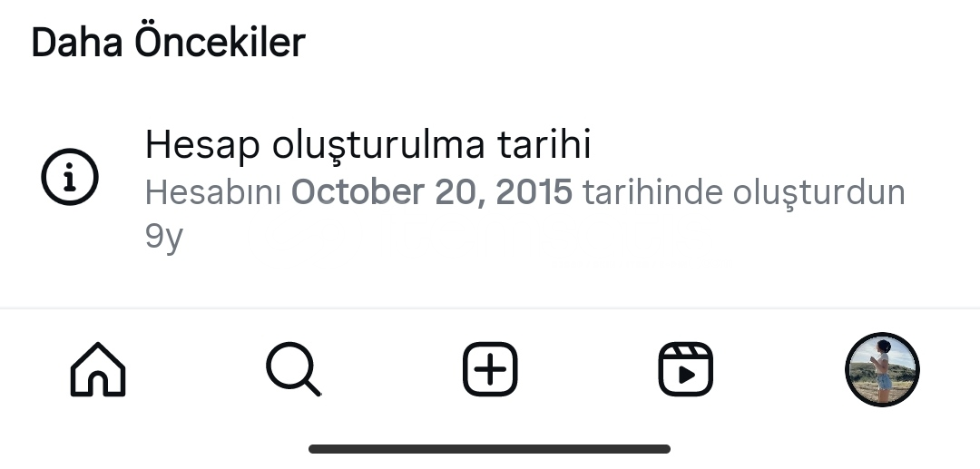
Task: Click the letter i inside the info circle
Action: 70,178
